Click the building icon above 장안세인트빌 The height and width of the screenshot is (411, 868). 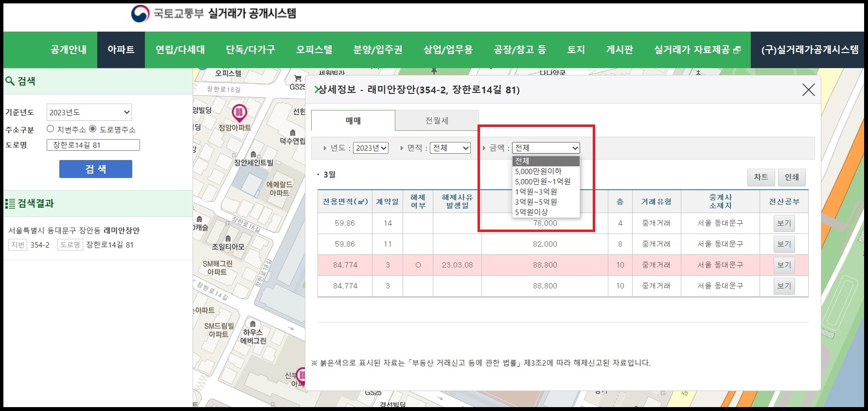(253, 155)
